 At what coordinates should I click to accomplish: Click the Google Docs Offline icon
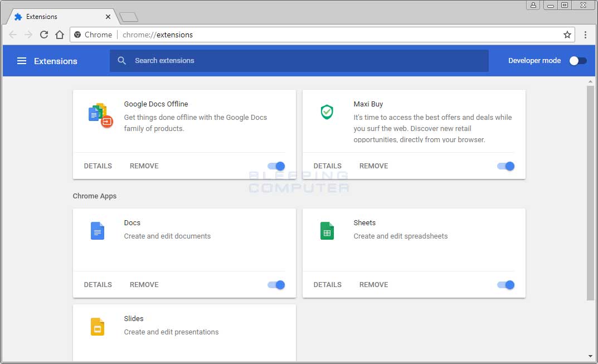(100, 115)
